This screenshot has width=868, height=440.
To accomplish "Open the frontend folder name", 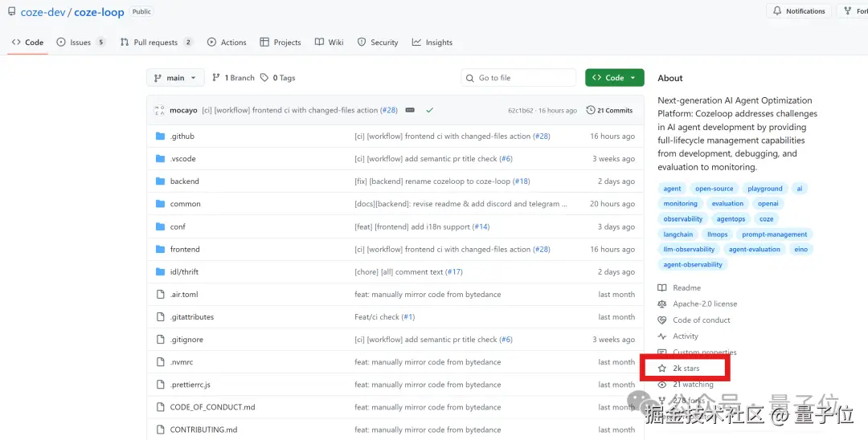I will (185, 249).
